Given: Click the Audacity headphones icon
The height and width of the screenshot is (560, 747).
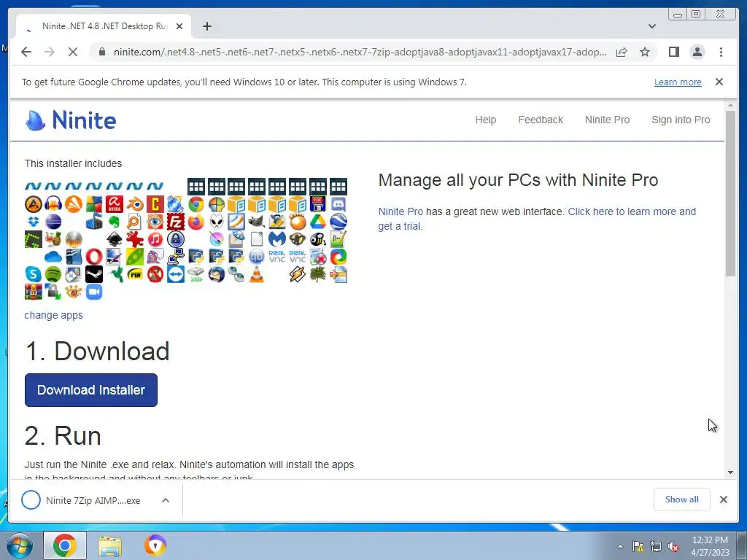Looking at the screenshot, I should click(x=53, y=204).
